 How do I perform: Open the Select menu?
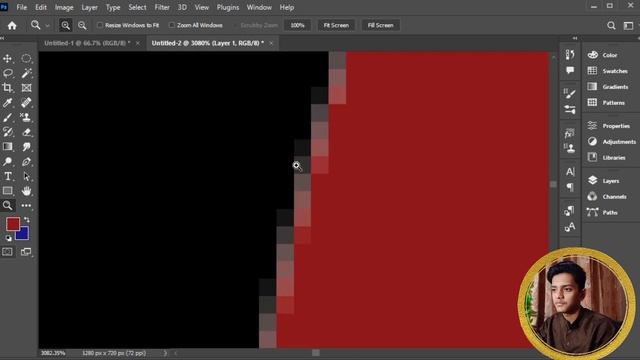point(138,7)
